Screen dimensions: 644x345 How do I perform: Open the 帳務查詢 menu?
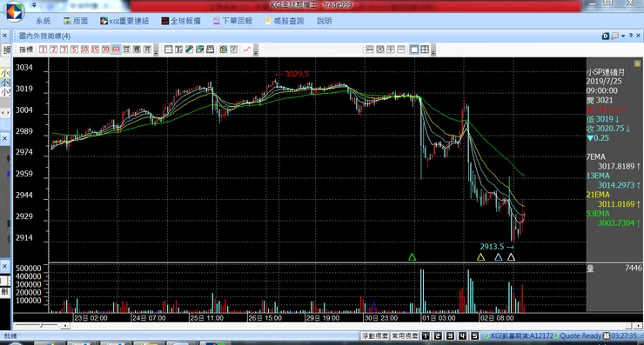[x=285, y=21]
